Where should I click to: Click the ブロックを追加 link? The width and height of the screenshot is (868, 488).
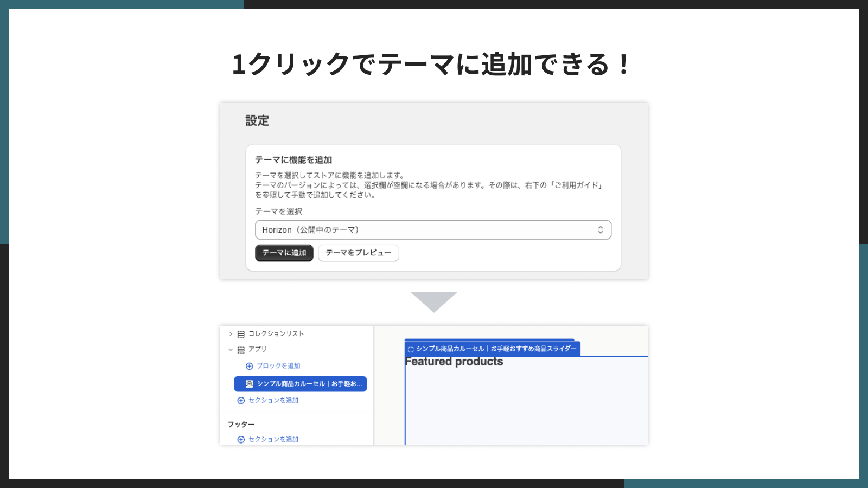point(278,366)
